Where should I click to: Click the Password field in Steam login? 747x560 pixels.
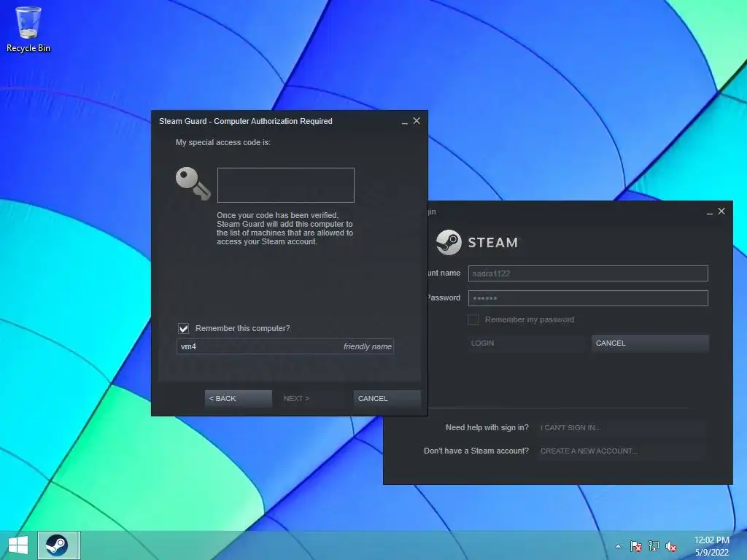[588, 298]
